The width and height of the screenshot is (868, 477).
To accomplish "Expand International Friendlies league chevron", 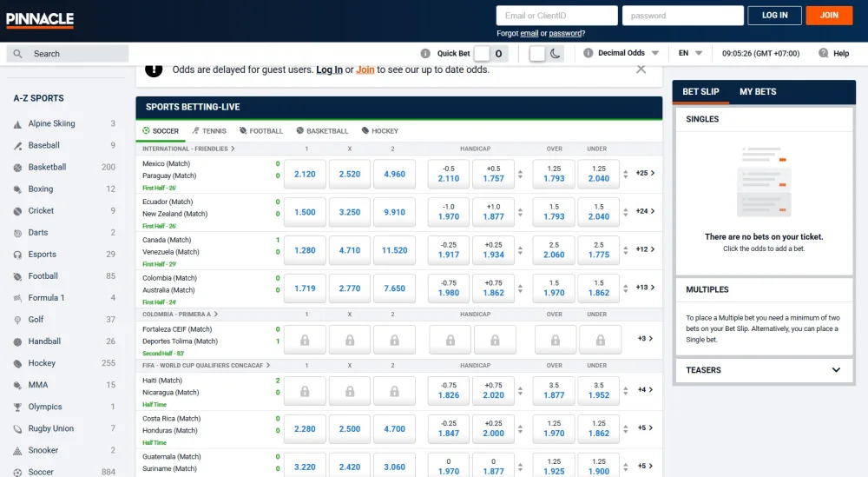I will coord(233,149).
